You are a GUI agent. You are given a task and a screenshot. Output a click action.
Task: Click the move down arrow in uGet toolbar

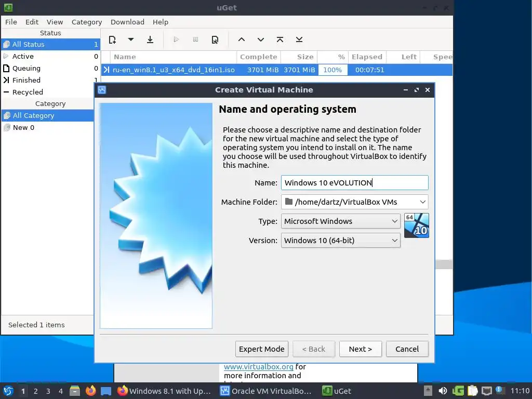[x=261, y=39]
